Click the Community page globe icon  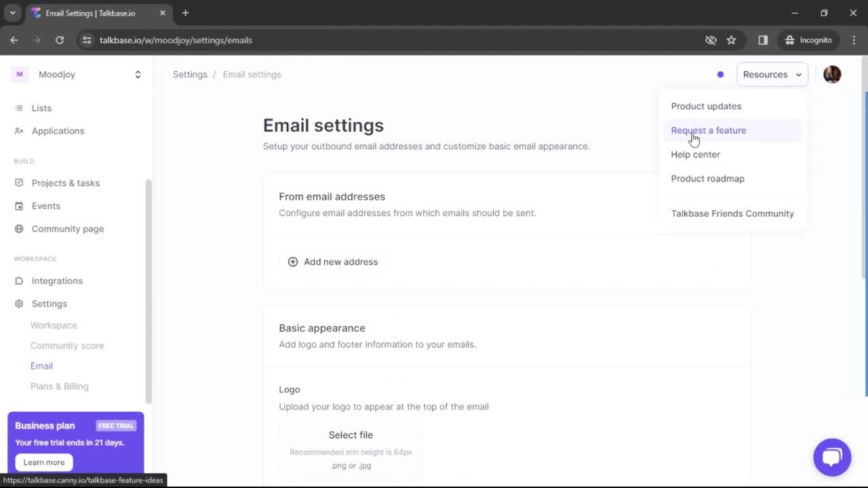tap(19, 229)
